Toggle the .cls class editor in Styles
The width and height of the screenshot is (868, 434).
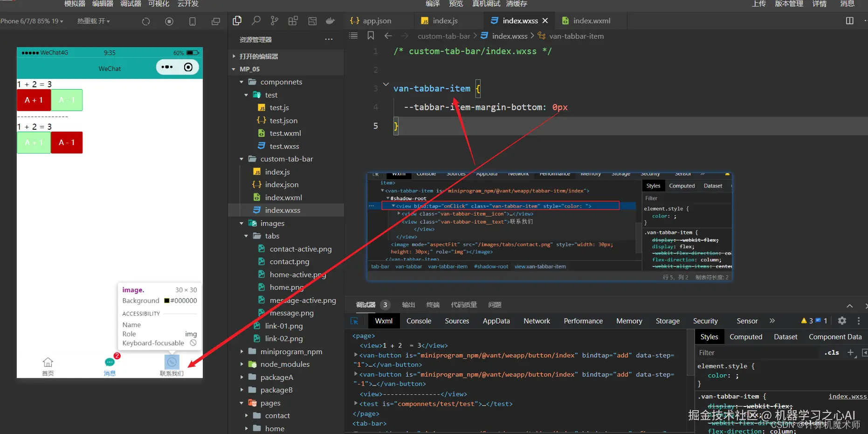pos(832,353)
